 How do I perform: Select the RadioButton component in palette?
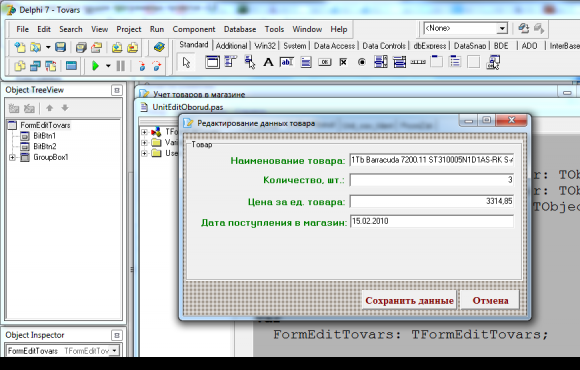(362, 62)
